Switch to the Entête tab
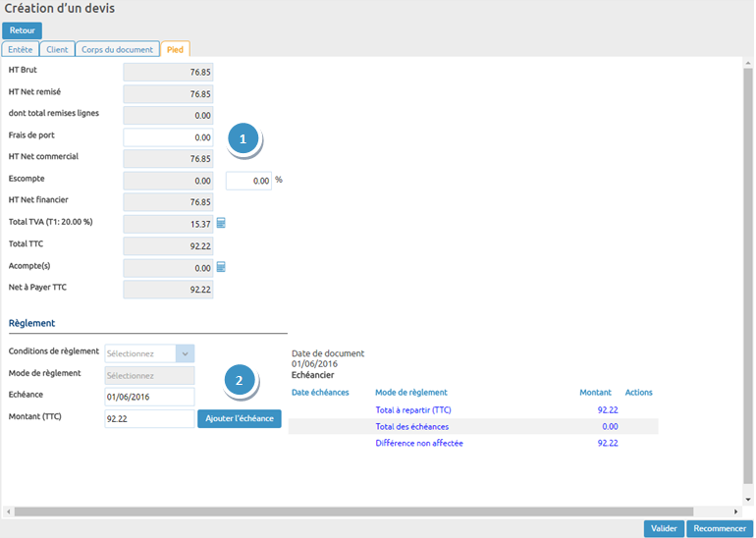 [21, 49]
